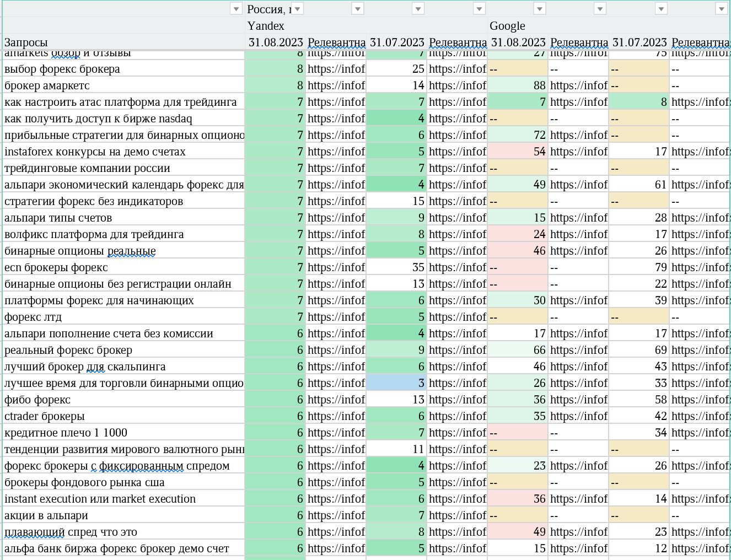Select the blue-highlighted cell with value 3
The width and height of the screenshot is (731, 560).
(396, 383)
